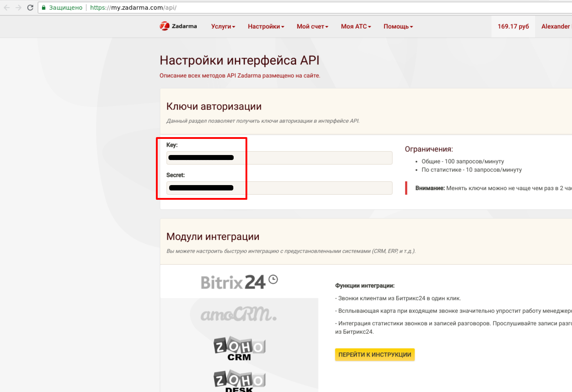Image resolution: width=572 pixels, height=392 pixels.
Task: Click 'Общие - 100 запросов/минуту' text
Action: tap(463, 161)
